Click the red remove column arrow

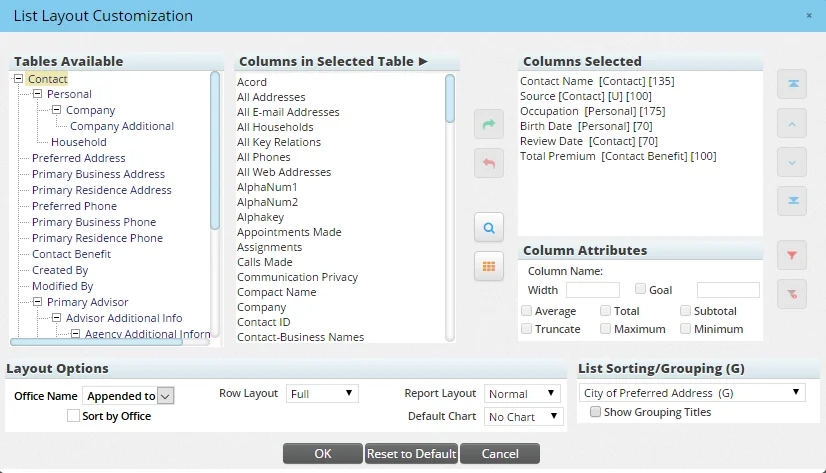click(x=489, y=163)
